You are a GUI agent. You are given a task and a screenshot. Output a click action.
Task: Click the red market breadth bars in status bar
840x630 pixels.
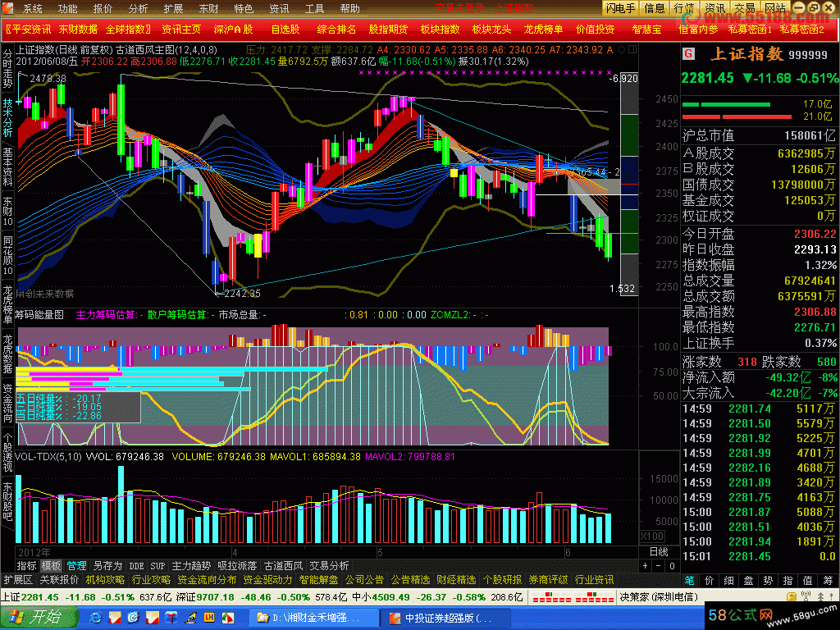pyautogui.click(x=572, y=597)
